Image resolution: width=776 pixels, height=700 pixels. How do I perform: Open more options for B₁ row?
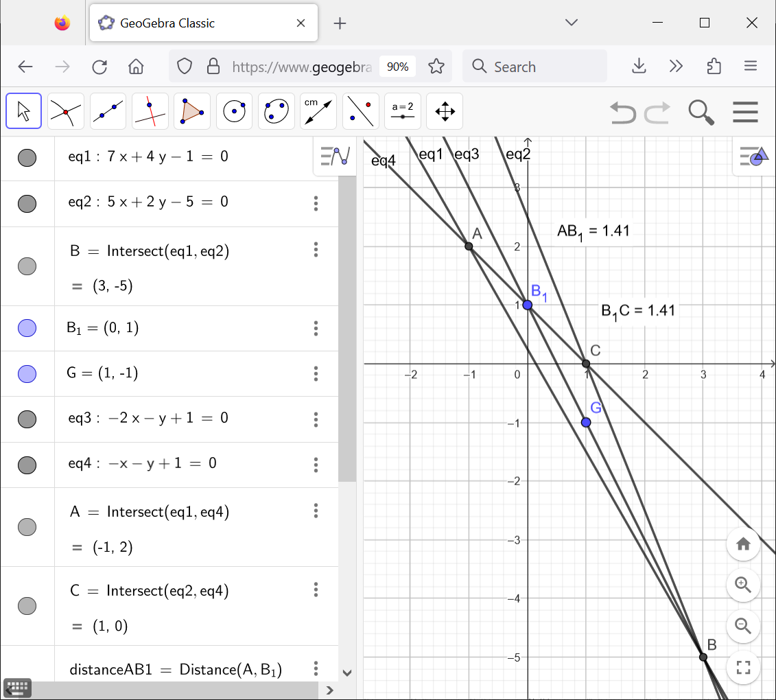pyautogui.click(x=316, y=328)
